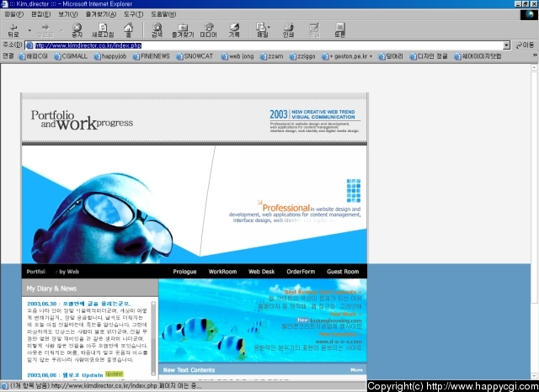Image resolution: width=539 pixels, height=392 pixels.
Task: Click the page scrollbar up arrow
Action: tap(534, 67)
